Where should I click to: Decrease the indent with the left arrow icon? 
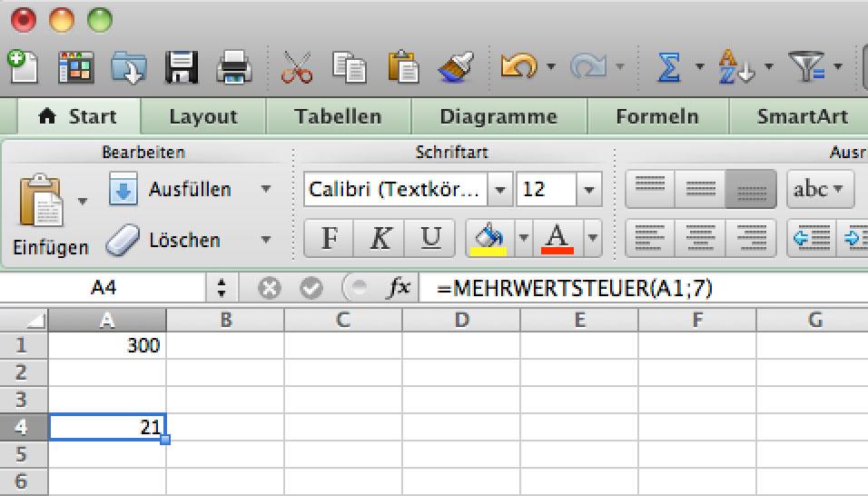point(812,238)
